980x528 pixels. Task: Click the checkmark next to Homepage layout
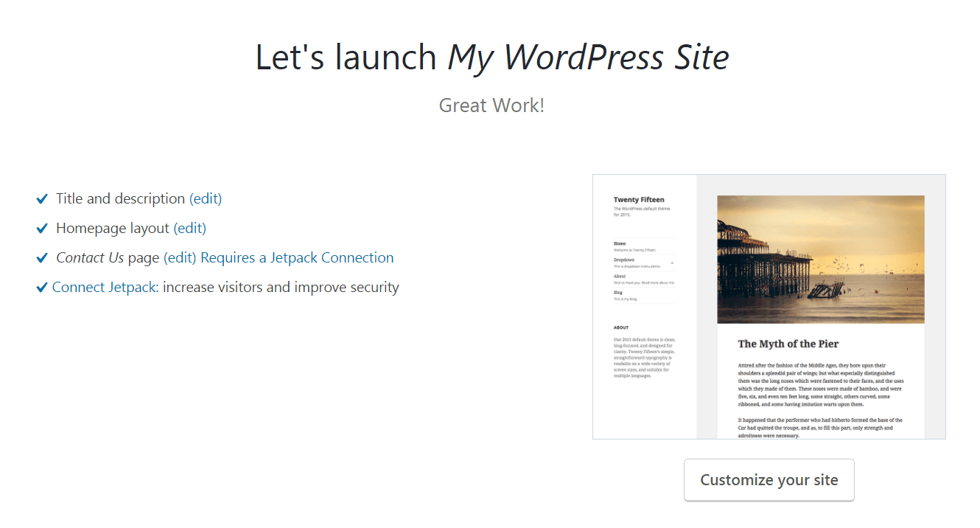point(42,229)
